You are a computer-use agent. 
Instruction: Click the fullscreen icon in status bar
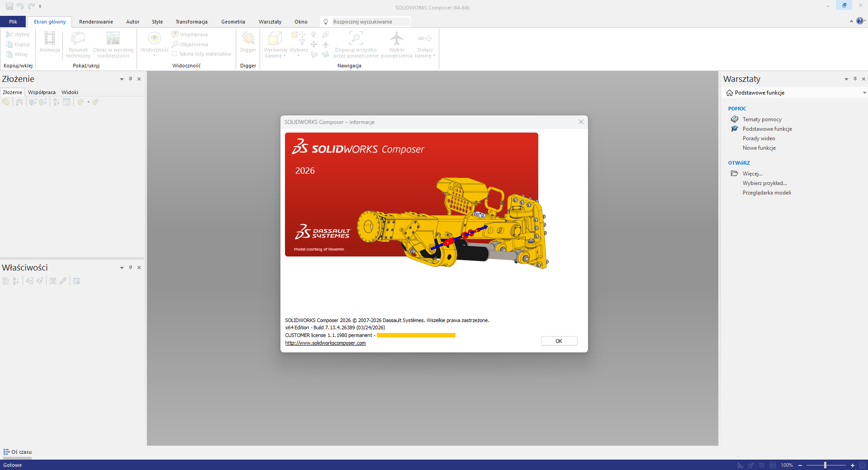pos(862,465)
